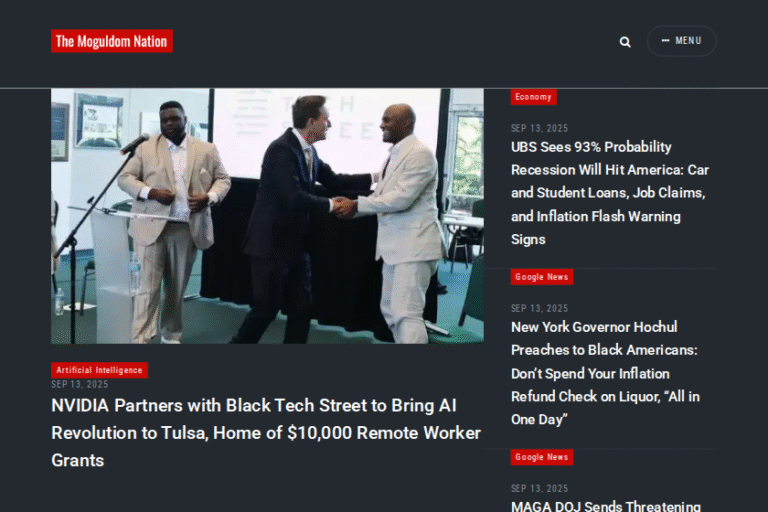Click the Google News tag above the MAGA DOJ story

542,457
